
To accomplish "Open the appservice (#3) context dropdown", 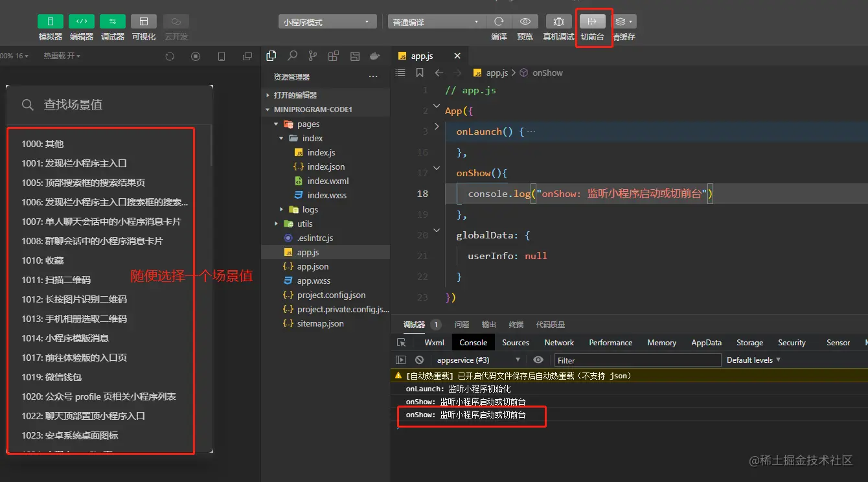I will pyautogui.click(x=479, y=360).
